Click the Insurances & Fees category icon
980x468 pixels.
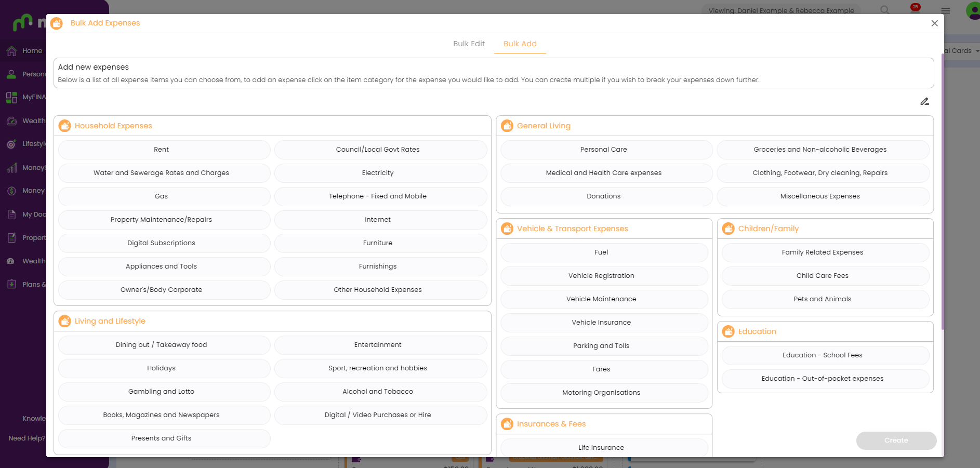pos(507,424)
